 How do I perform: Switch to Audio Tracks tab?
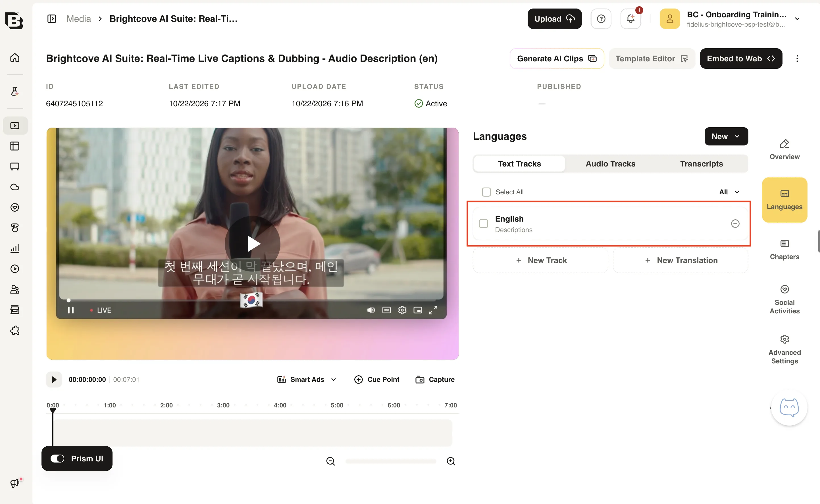tap(610, 164)
